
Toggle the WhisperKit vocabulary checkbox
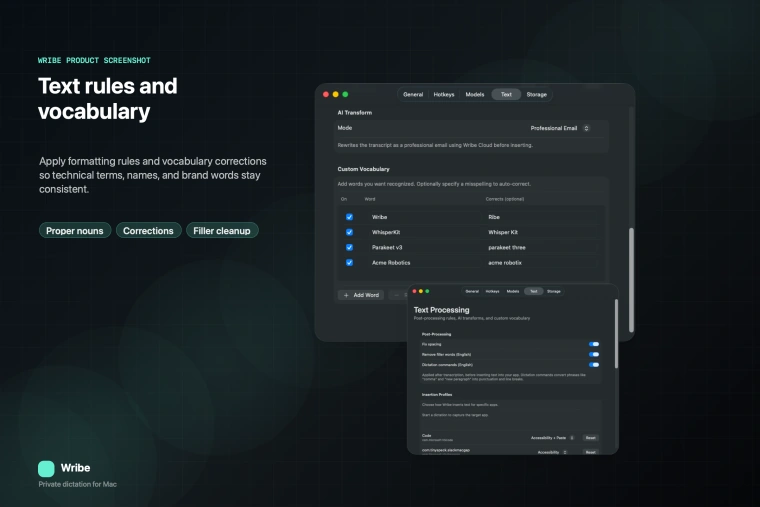(349, 232)
